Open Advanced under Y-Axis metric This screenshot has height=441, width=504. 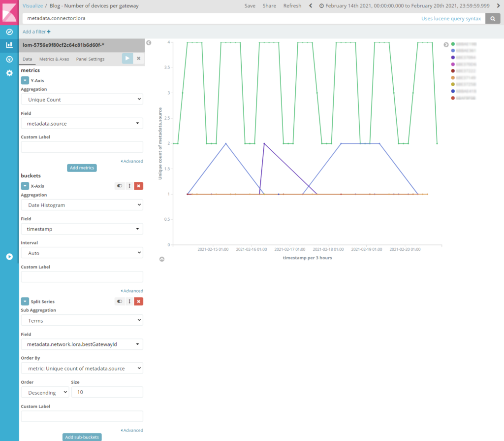tap(132, 161)
